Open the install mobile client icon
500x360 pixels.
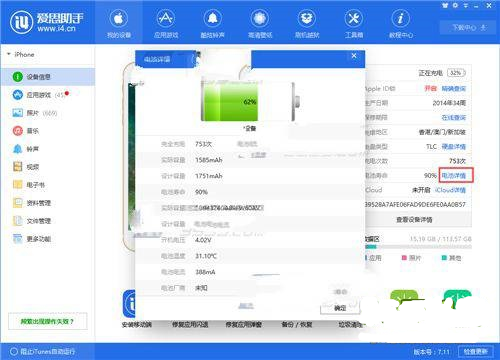(x=129, y=304)
